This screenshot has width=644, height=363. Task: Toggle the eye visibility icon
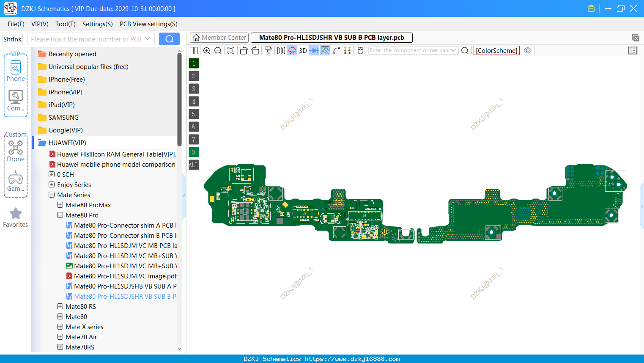(x=528, y=50)
